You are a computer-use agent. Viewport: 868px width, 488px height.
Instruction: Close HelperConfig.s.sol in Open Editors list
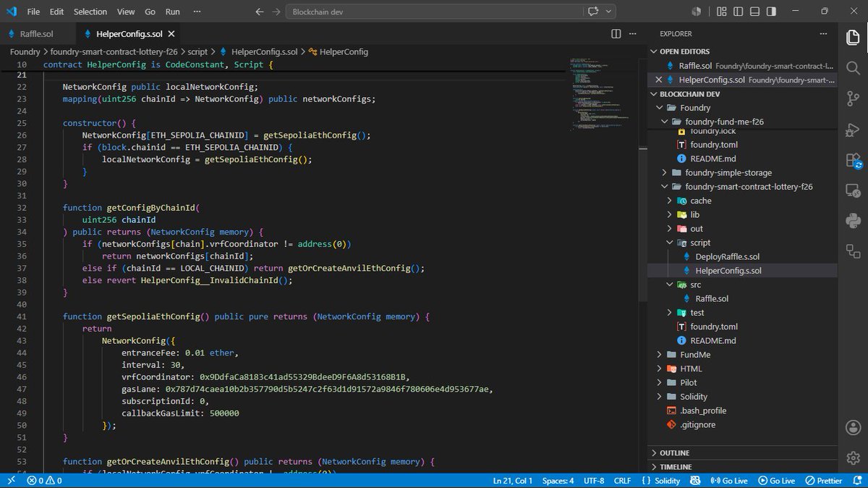pos(658,80)
